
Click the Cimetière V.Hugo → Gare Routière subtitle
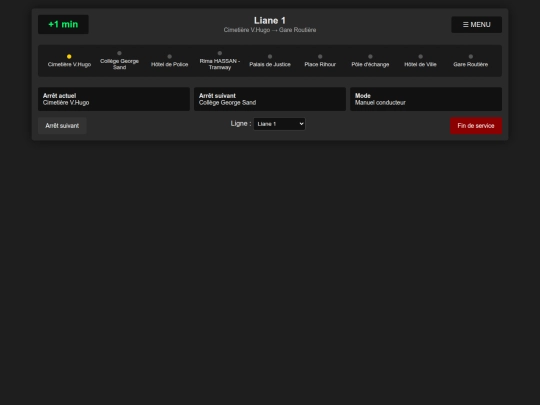270,30
